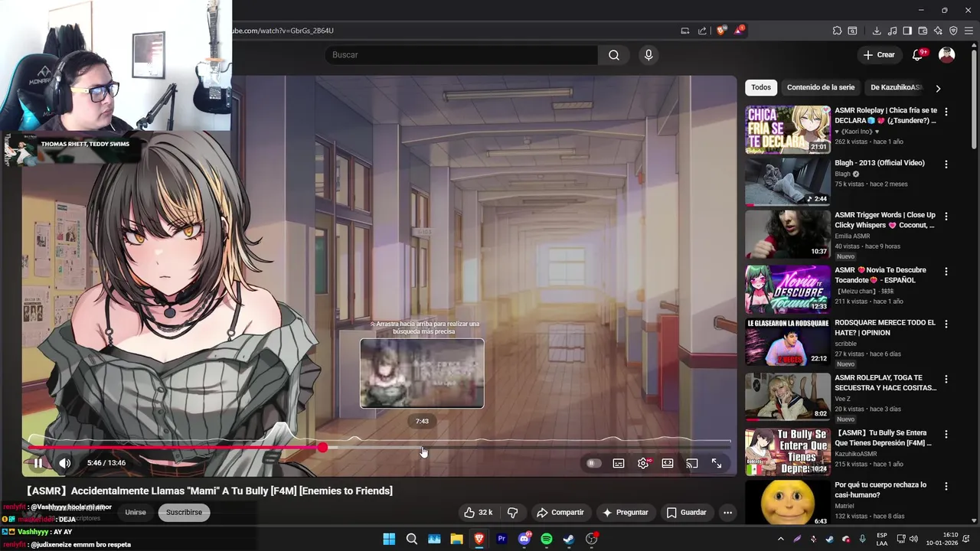The width and height of the screenshot is (980, 551).
Task: Click the search magnifier button
Action: pos(614,55)
